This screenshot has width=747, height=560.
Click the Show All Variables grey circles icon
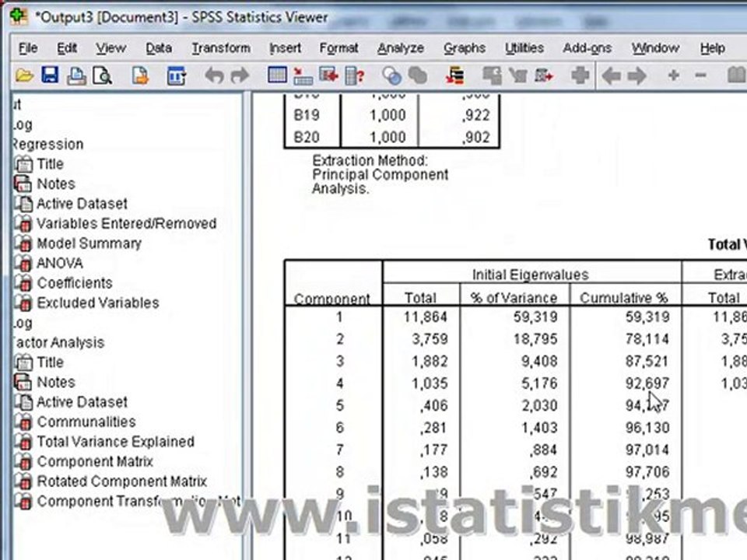(417, 75)
